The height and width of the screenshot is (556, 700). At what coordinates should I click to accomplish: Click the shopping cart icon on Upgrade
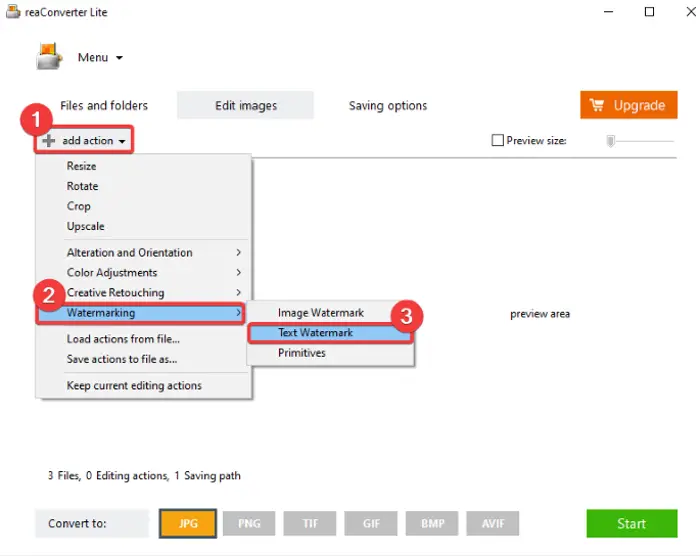(x=597, y=105)
